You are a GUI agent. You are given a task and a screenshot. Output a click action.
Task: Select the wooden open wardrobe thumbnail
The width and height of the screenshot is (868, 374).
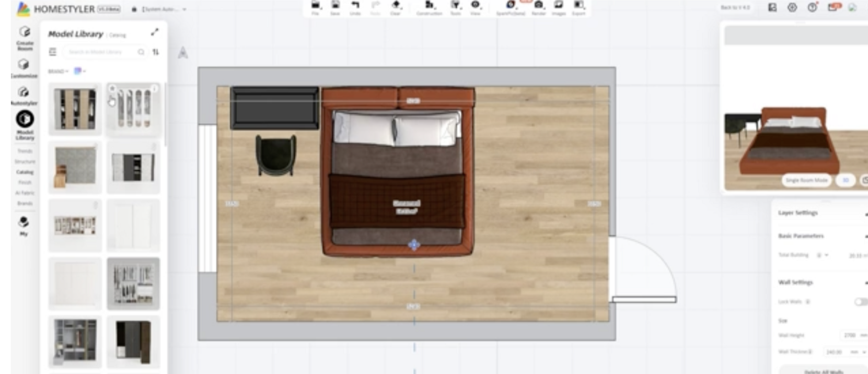(x=75, y=109)
